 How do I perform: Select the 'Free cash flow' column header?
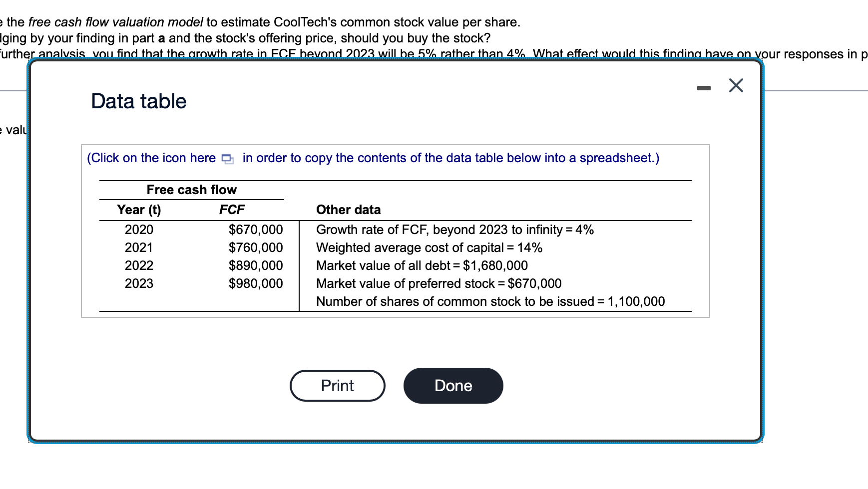[192, 190]
